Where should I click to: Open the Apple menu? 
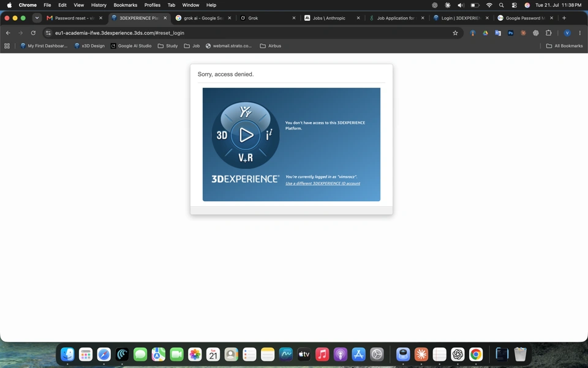coord(9,6)
